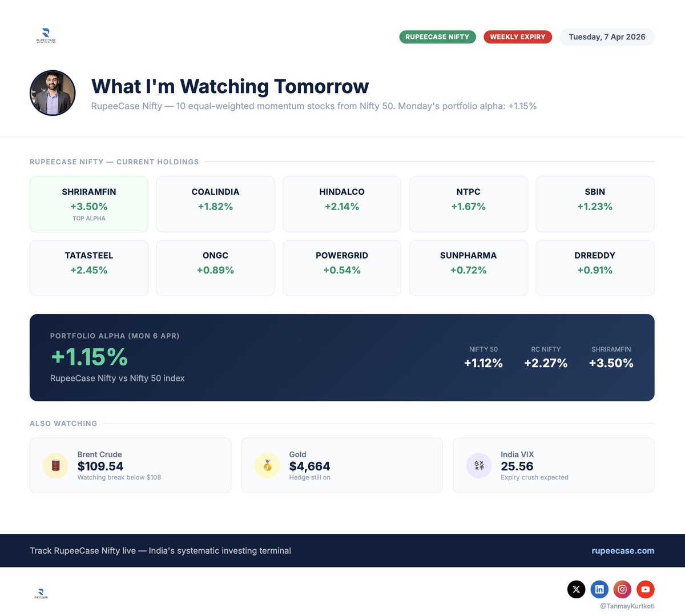The width and height of the screenshot is (685, 616).
Task: Open the HINDALCO holding card
Action: click(342, 204)
